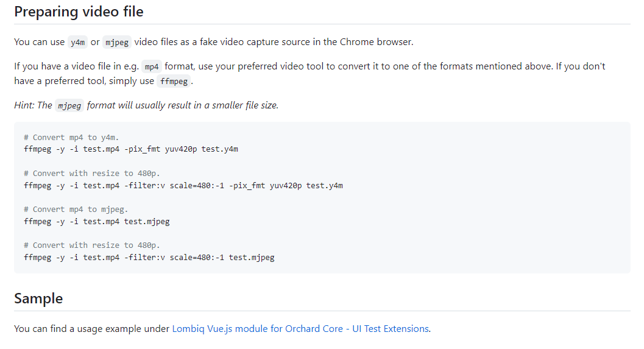Click the command 'ffmpeg -y -i test.mp4 test.mjpeg'
This screenshot has height=349, width=644.
pyautogui.click(x=96, y=222)
